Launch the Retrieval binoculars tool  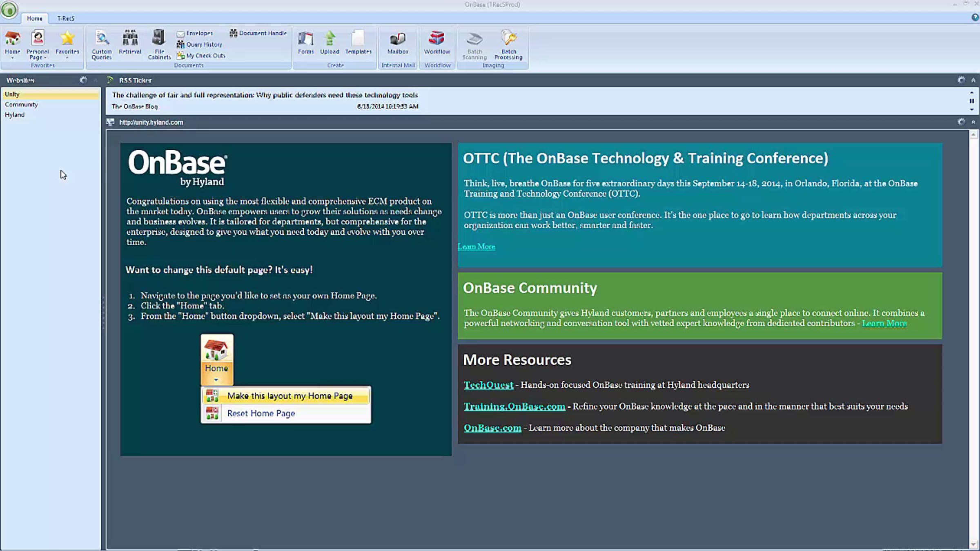coord(130,42)
